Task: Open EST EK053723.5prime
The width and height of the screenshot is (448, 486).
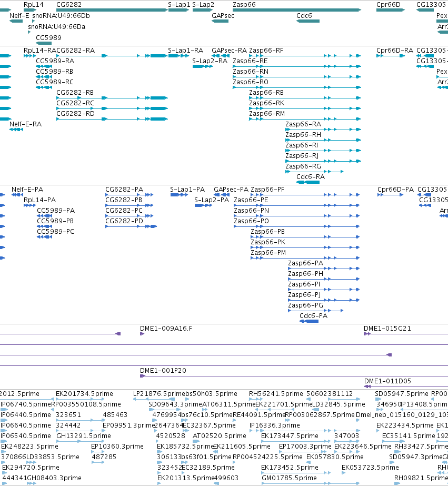Action: [x=370, y=468]
